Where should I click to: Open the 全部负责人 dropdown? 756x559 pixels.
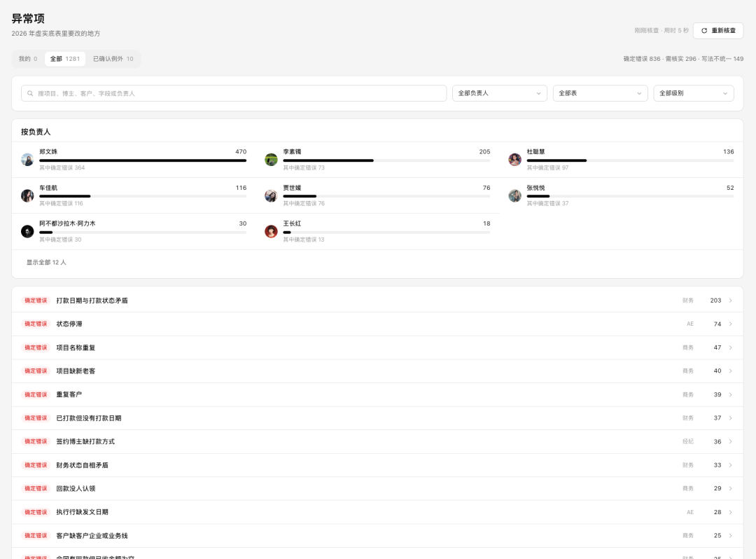pos(500,93)
